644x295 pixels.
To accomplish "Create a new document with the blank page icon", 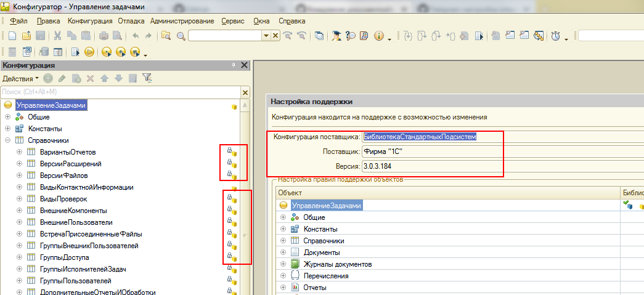I will 12,36.
